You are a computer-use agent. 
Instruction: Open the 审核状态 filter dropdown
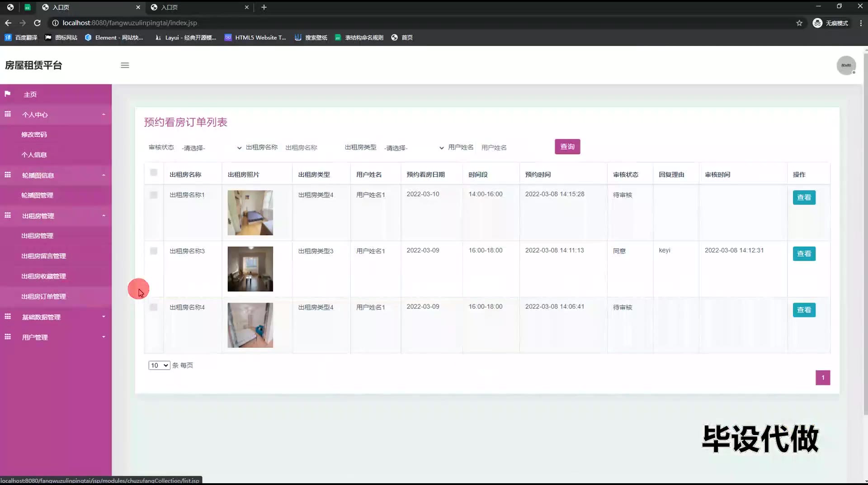coord(211,148)
